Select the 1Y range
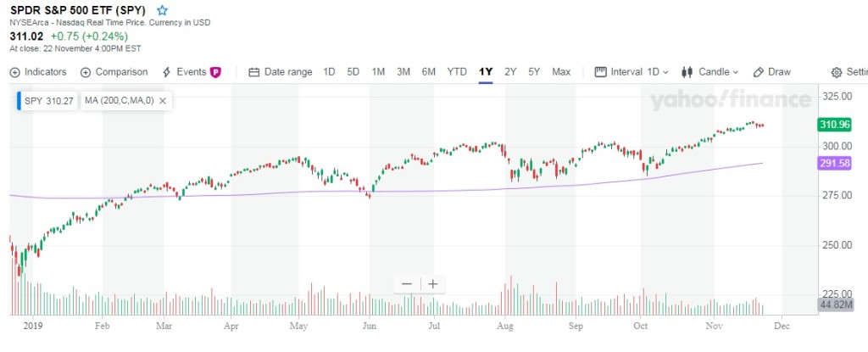The width and height of the screenshot is (868, 352). 486,72
